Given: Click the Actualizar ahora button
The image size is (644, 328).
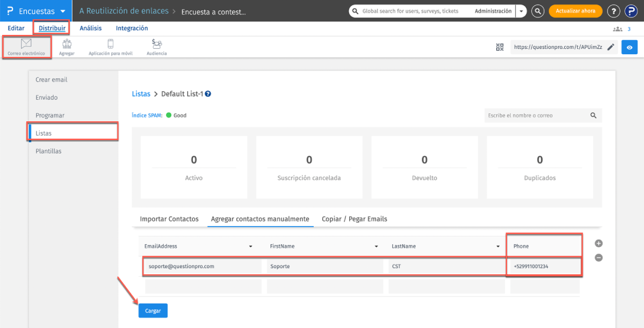Looking at the screenshot, I should pos(575,11).
